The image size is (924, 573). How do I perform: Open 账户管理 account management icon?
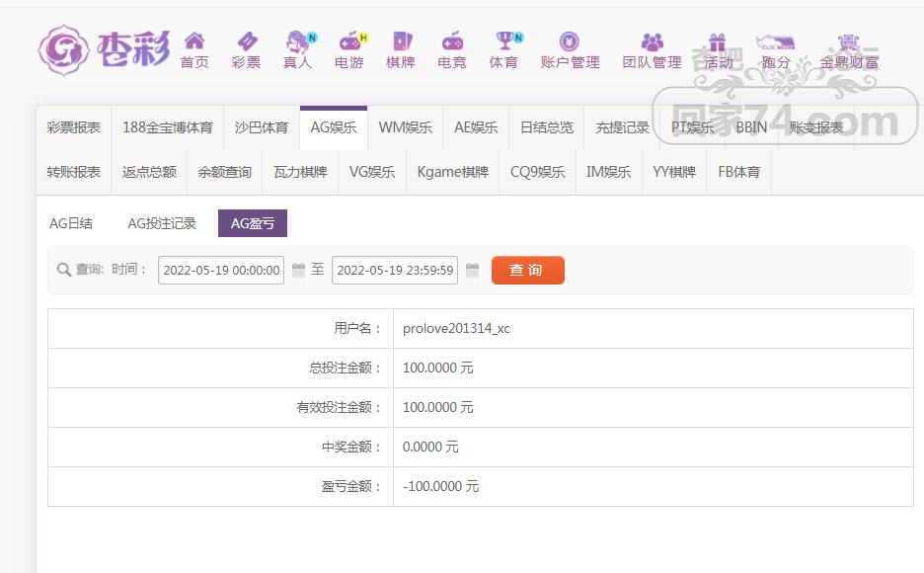click(570, 41)
